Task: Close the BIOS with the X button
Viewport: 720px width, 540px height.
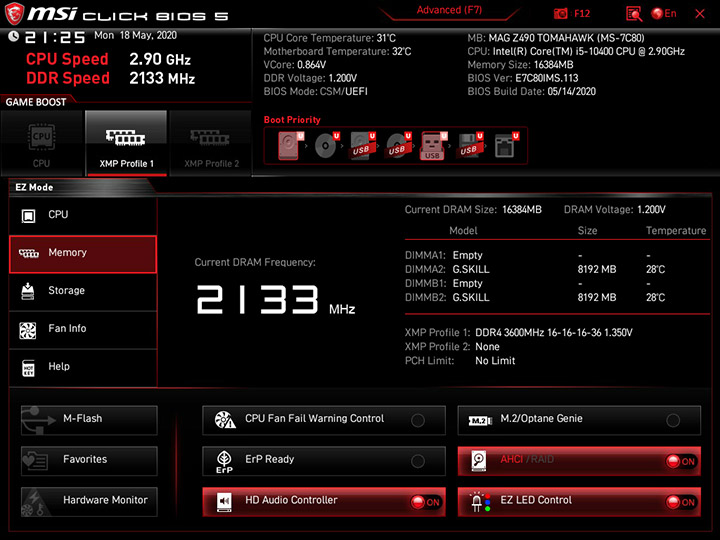Action: pyautogui.click(x=700, y=14)
